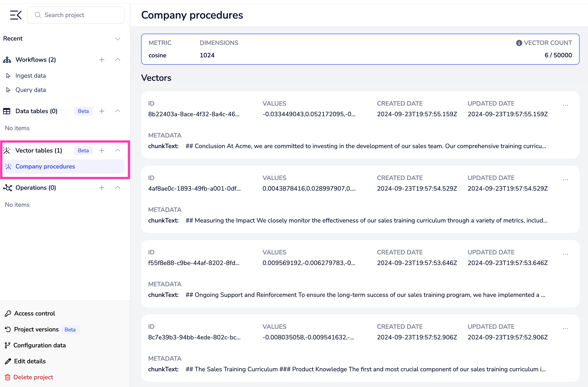This screenshot has width=588, height=387.
Task: Collapse the Recent section
Action: (x=118, y=39)
